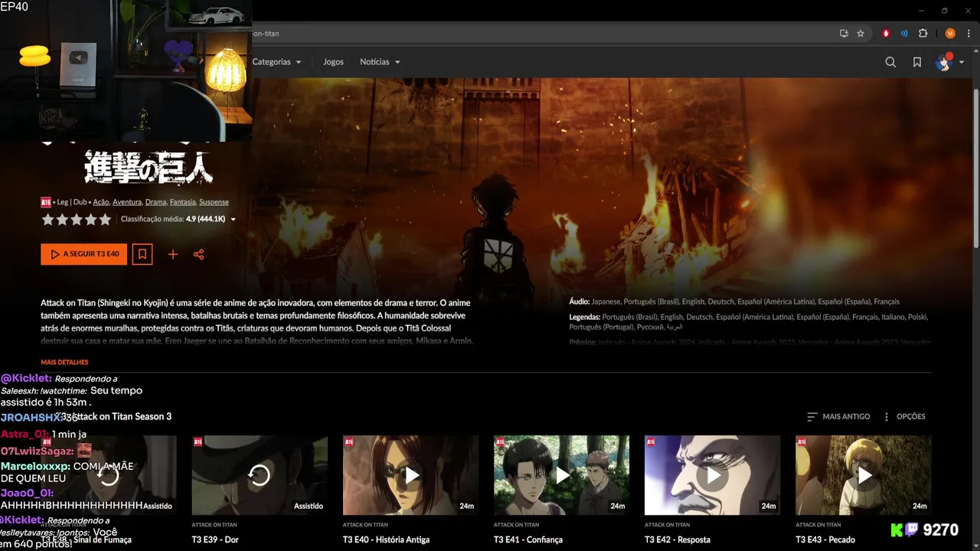Rate the series with the first star
Viewport: 980px width, 551px height.
(x=47, y=220)
